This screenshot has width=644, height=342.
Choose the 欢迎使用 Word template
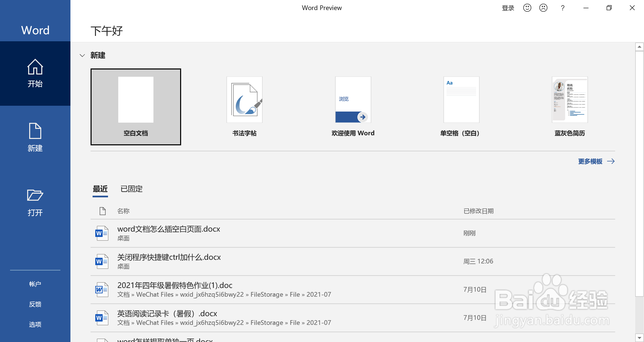(x=353, y=107)
